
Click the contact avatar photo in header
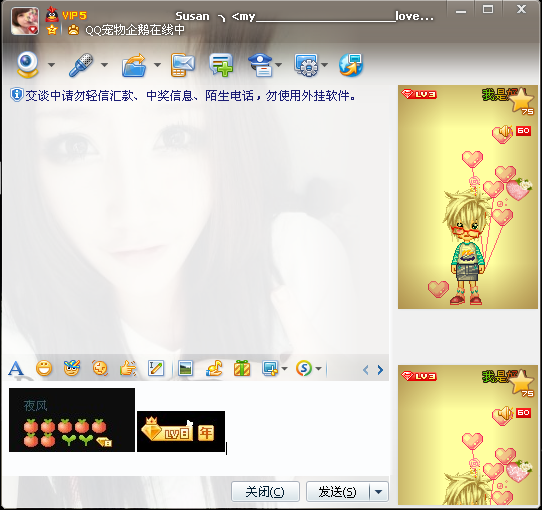25,21
